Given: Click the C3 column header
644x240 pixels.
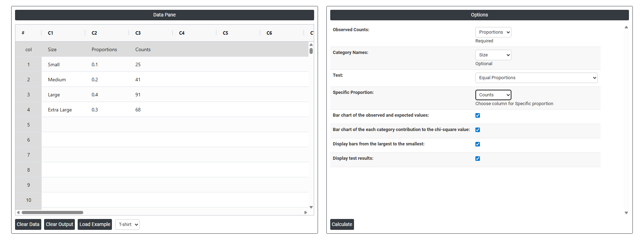Looking at the screenshot, I should click(x=138, y=33).
